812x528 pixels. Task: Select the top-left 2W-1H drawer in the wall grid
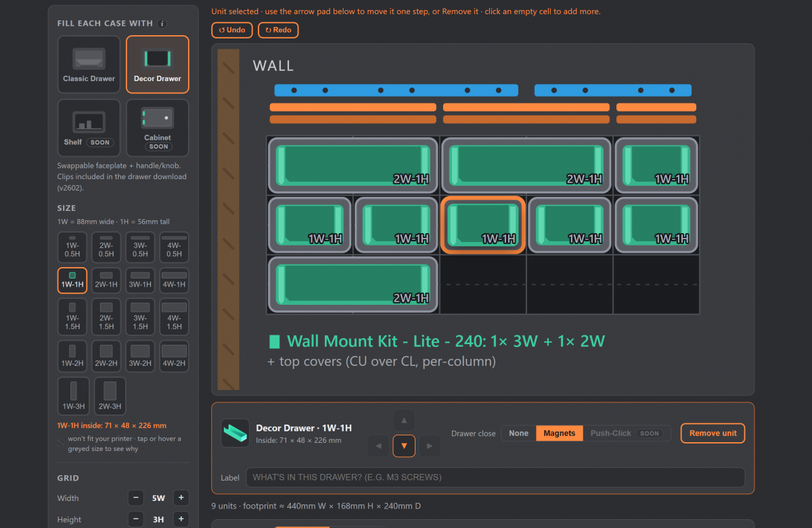353,165
